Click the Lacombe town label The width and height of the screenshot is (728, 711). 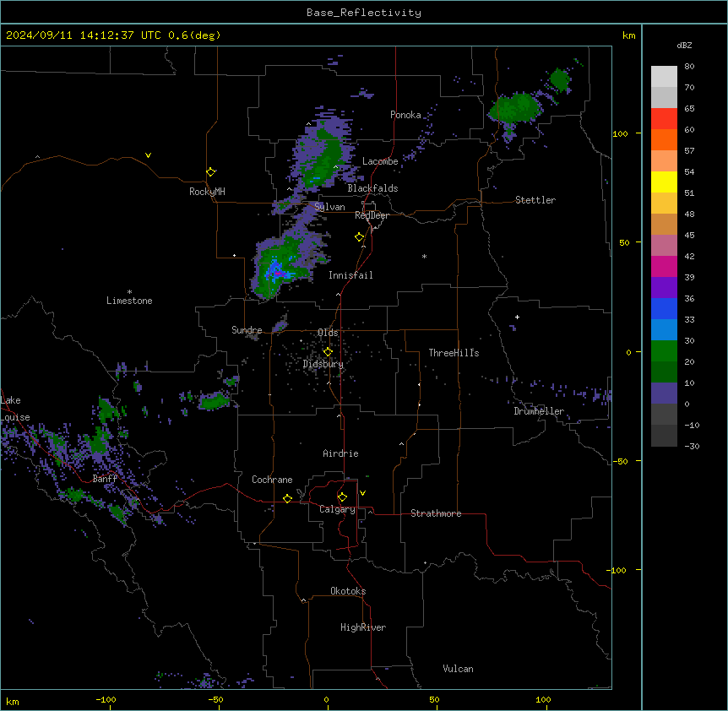pyautogui.click(x=380, y=161)
